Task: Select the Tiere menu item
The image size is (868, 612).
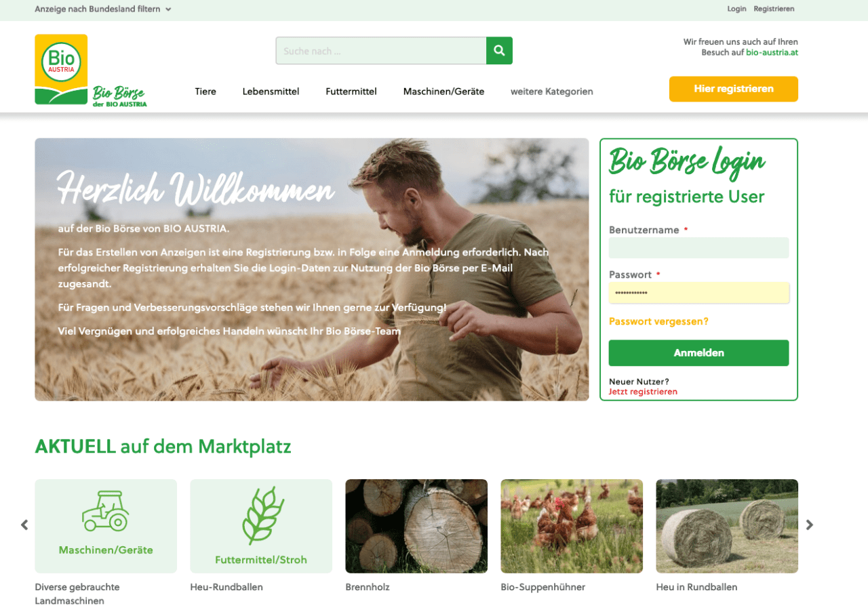Action: point(205,91)
